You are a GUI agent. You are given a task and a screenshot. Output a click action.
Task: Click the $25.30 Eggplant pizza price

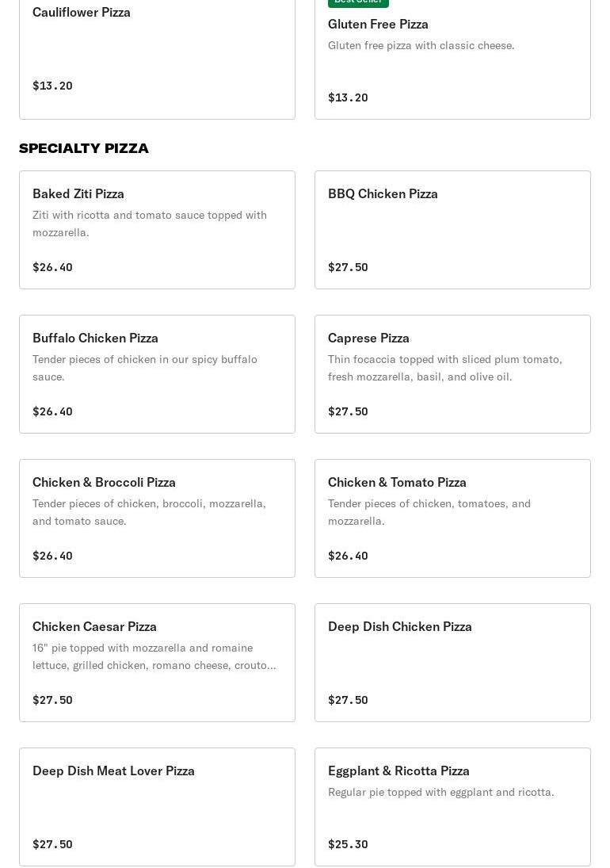(348, 844)
